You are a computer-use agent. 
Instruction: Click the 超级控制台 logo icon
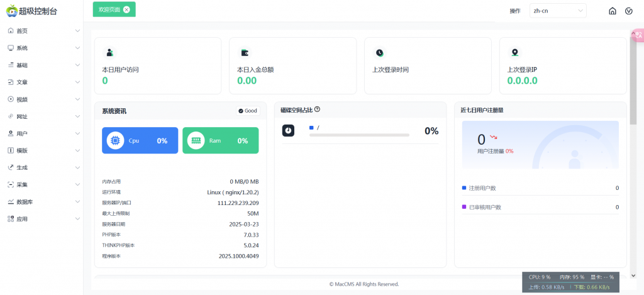(x=12, y=11)
